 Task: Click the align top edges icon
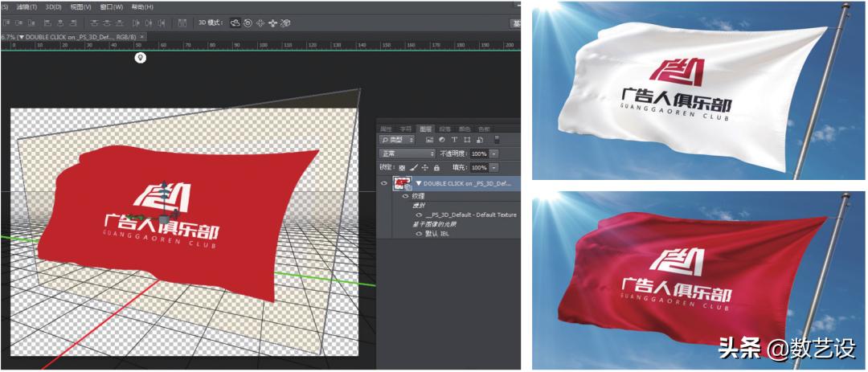point(6,23)
